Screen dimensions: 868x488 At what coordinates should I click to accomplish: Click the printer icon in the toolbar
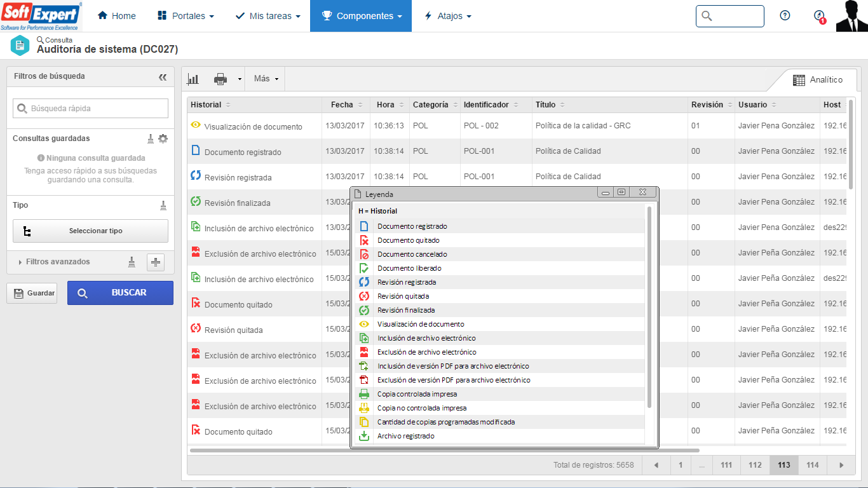pos(220,79)
